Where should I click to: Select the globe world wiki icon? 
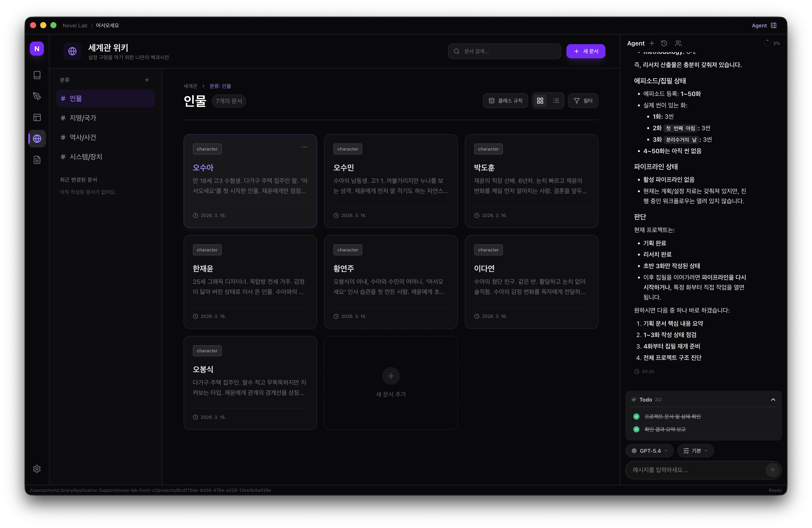37,139
